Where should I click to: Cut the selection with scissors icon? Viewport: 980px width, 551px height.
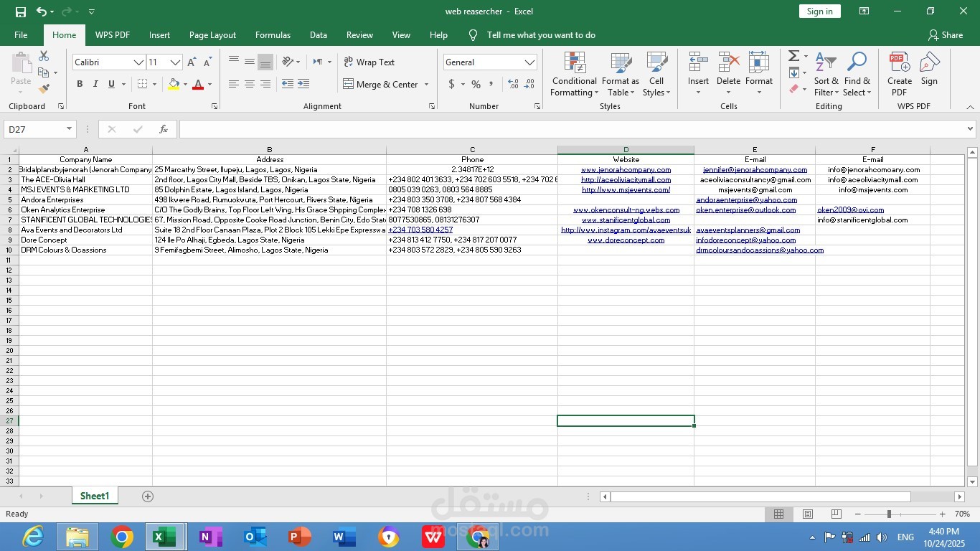[44, 56]
